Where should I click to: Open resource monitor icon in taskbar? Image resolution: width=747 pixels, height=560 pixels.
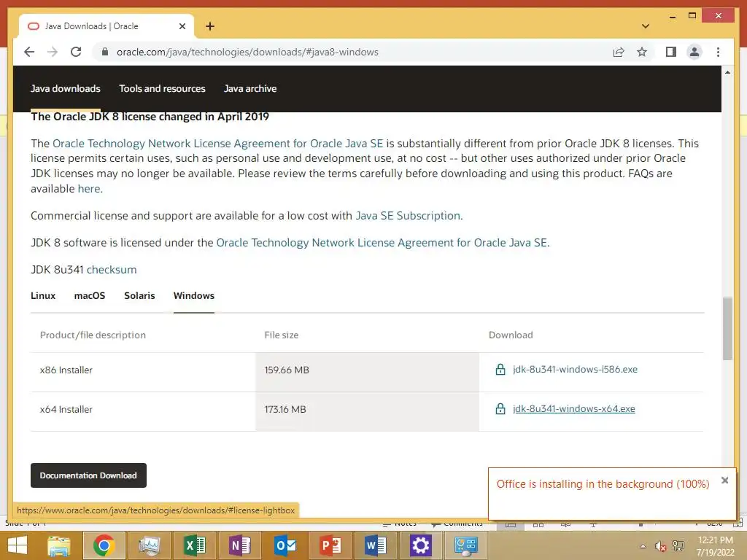150,545
